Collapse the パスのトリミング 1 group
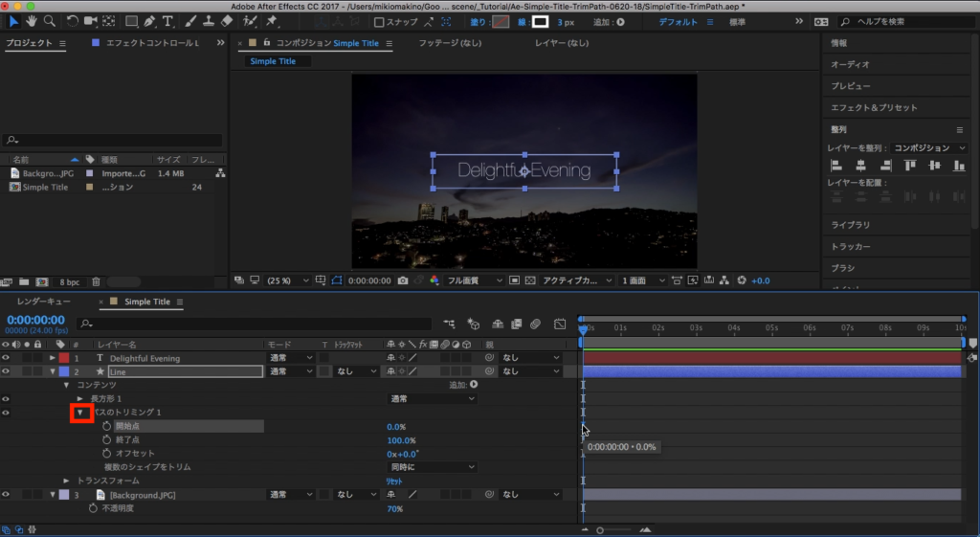This screenshot has width=980, height=537. click(80, 413)
